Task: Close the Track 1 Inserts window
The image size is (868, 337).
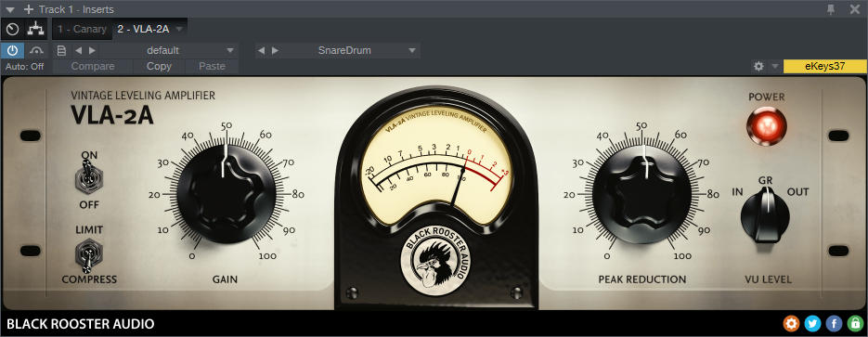Action: 855,9
